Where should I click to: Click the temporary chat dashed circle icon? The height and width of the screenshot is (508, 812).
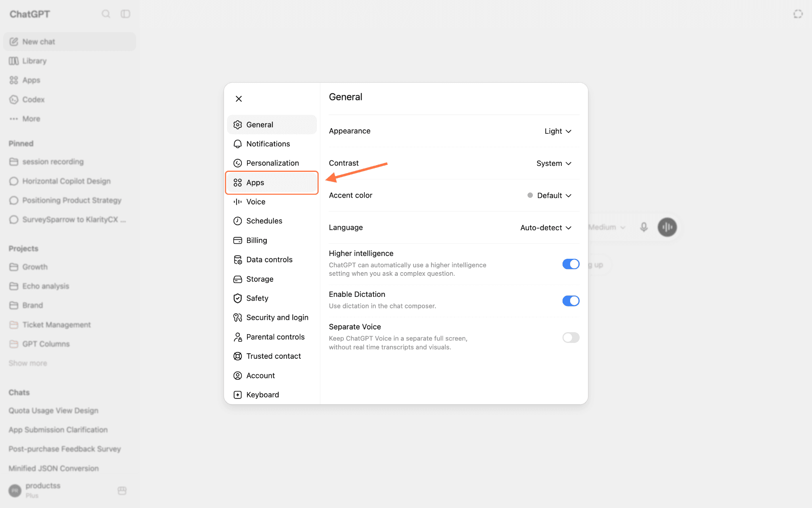click(798, 14)
